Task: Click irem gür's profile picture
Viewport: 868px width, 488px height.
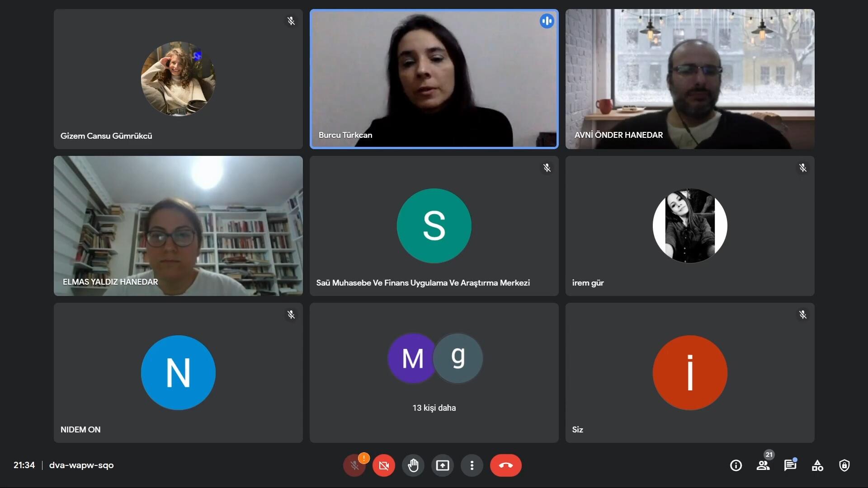Action: click(690, 226)
